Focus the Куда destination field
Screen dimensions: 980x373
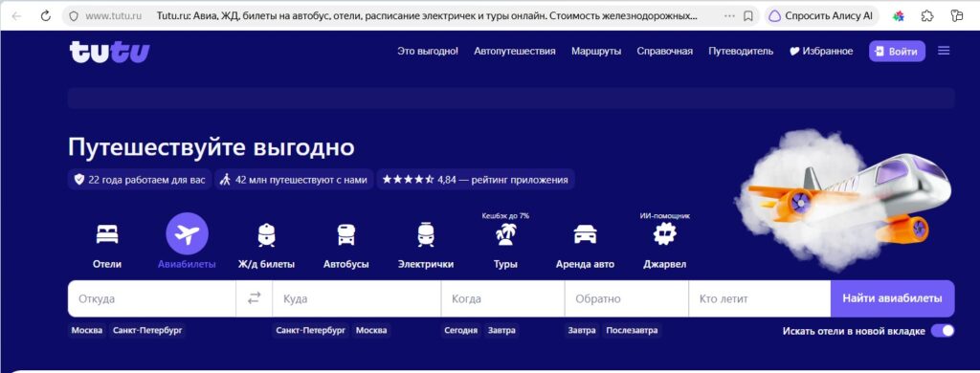pyautogui.click(x=357, y=298)
